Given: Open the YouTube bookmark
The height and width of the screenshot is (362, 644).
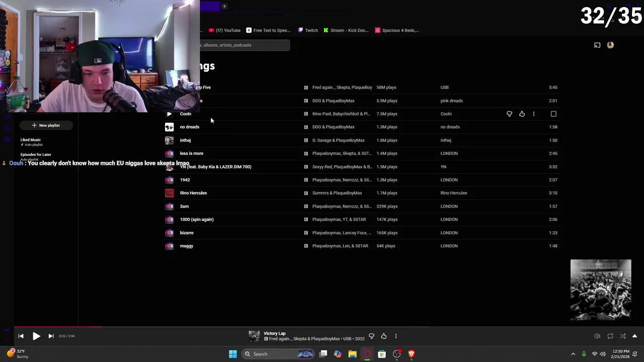Looking at the screenshot, I should [225, 30].
